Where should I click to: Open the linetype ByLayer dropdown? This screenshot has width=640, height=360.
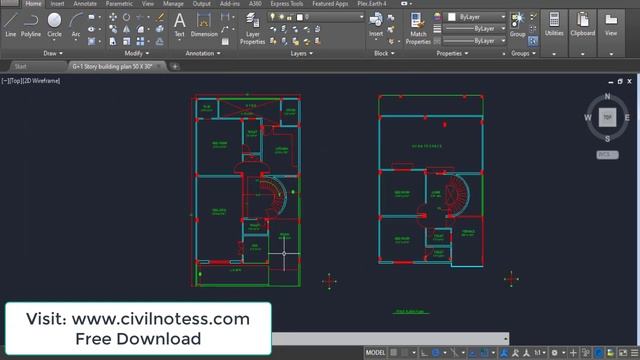tap(475, 41)
